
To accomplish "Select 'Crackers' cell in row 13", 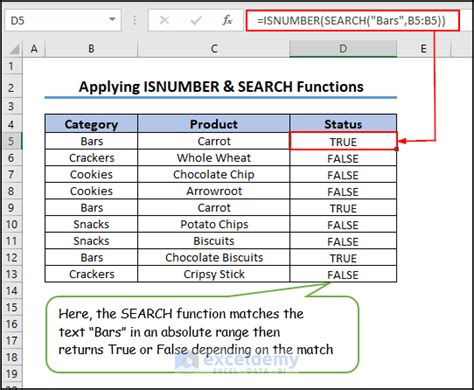I will pos(91,274).
